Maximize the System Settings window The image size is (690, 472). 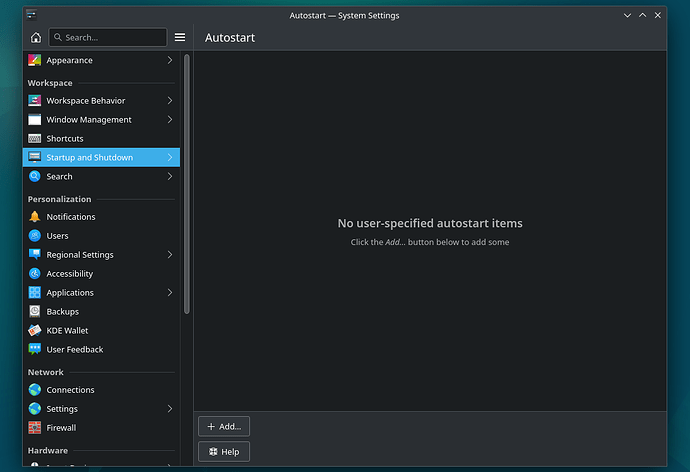642,15
